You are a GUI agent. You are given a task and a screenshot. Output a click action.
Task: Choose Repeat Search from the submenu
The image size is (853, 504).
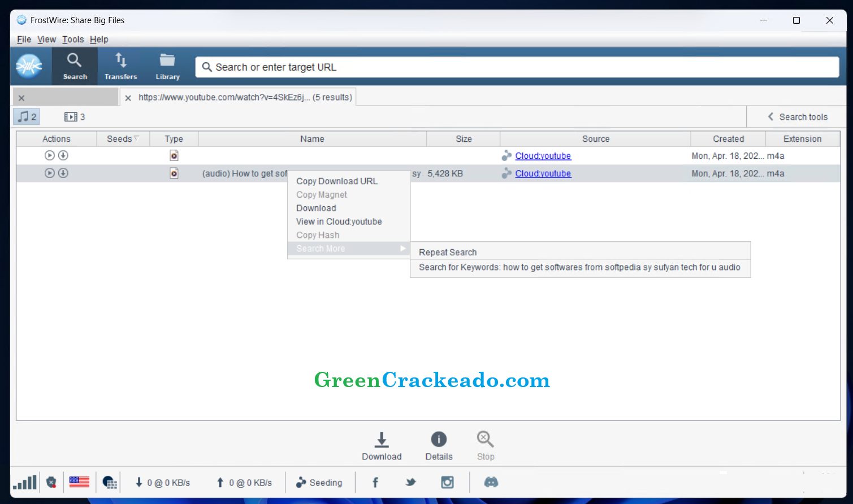point(447,252)
